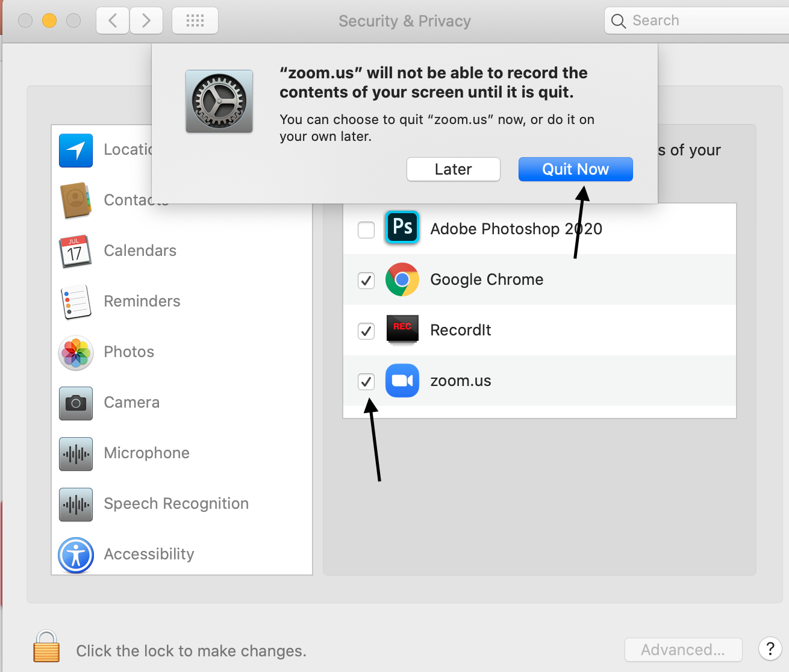Uncheck the Google Chrome checkbox
Viewport: 789px width, 672px height.
pos(366,280)
